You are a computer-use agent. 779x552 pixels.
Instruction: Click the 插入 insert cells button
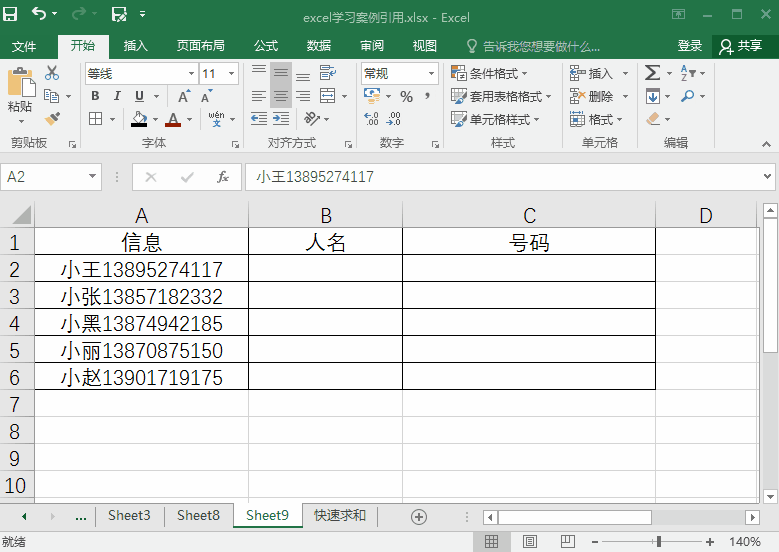coord(599,73)
